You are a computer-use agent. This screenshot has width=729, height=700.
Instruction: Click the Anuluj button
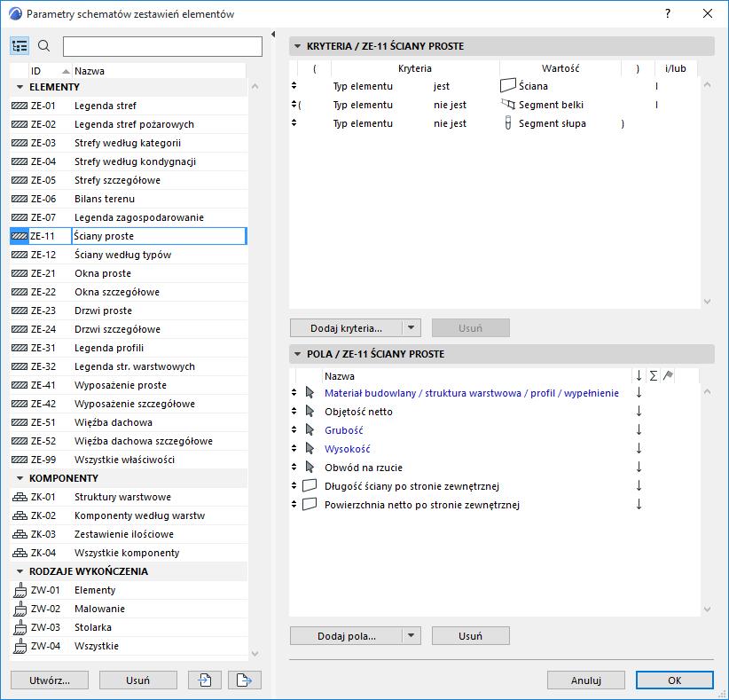click(x=586, y=680)
